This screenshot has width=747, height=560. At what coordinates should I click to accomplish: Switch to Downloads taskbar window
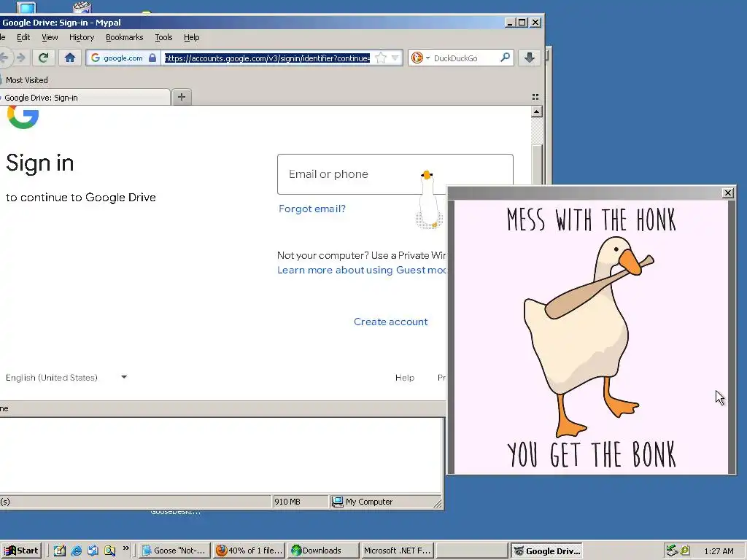coord(323,551)
